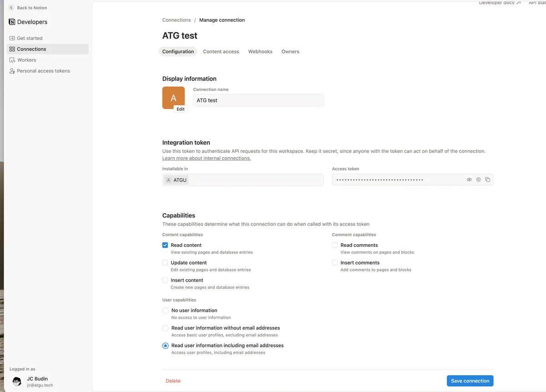Select No user information option
The height and width of the screenshot is (392, 546).
click(166, 311)
